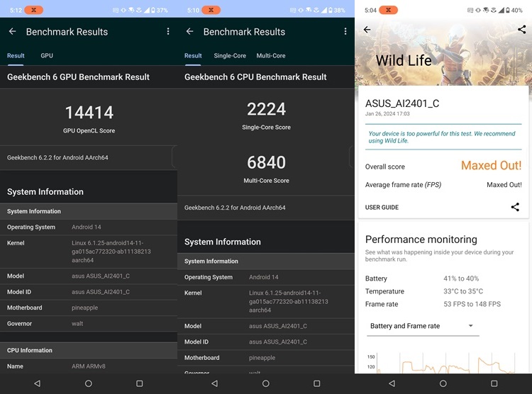Tap Android back button under CPU screen
532x394 pixels.
click(214, 383)
